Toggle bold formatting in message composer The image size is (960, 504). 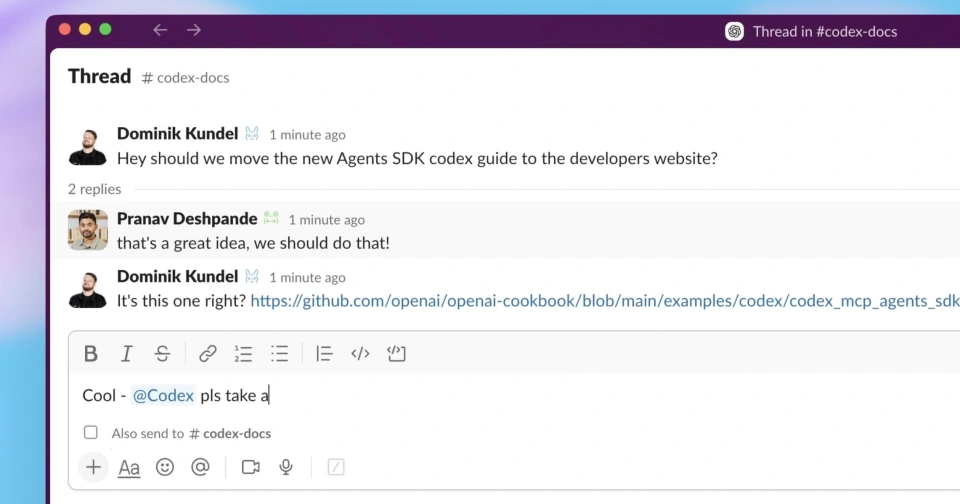[91, 353]
